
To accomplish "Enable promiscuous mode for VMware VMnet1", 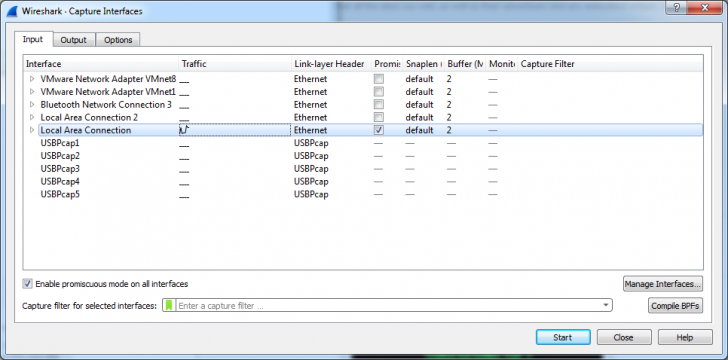I will point(379,92).
